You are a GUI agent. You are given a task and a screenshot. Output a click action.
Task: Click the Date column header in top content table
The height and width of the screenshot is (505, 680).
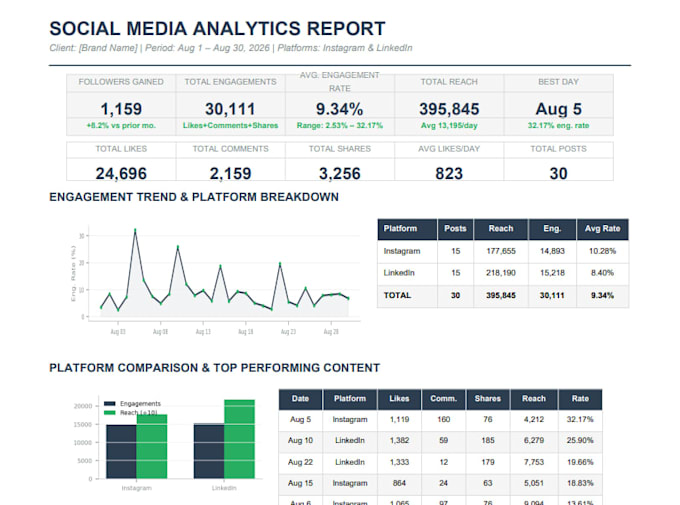[301, 399]
